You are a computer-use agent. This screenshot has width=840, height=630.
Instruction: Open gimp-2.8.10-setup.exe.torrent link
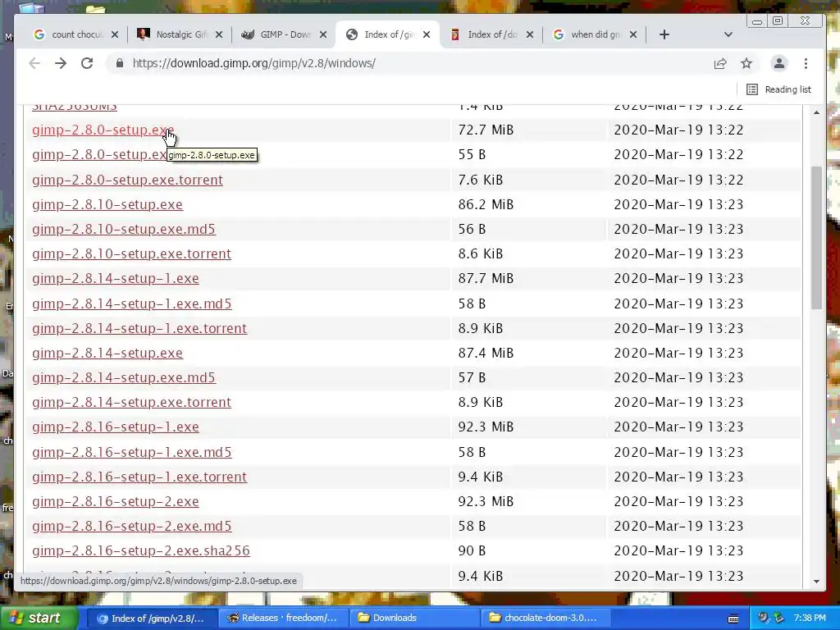[131, 254]
